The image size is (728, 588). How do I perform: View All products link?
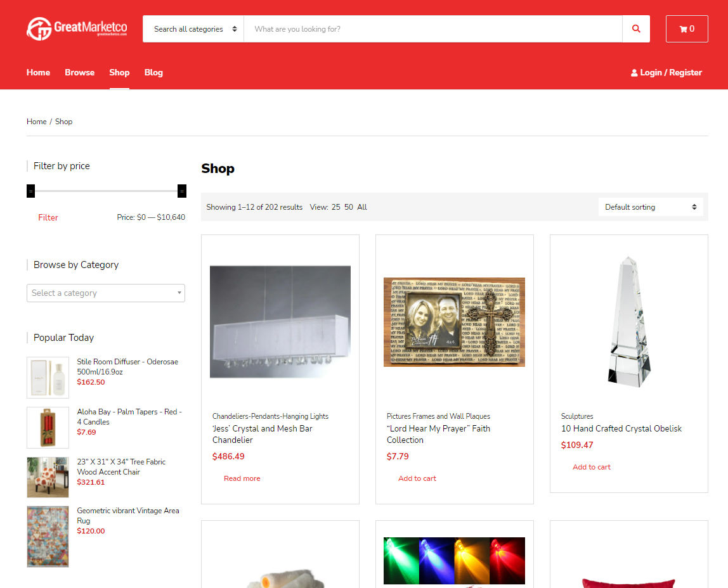(361, 207)
